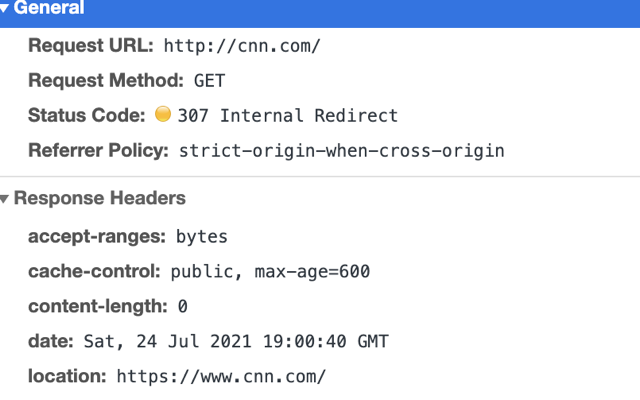
Task: Click the strict-origin-when-cross-origin policy value
Action: [342, 152]
